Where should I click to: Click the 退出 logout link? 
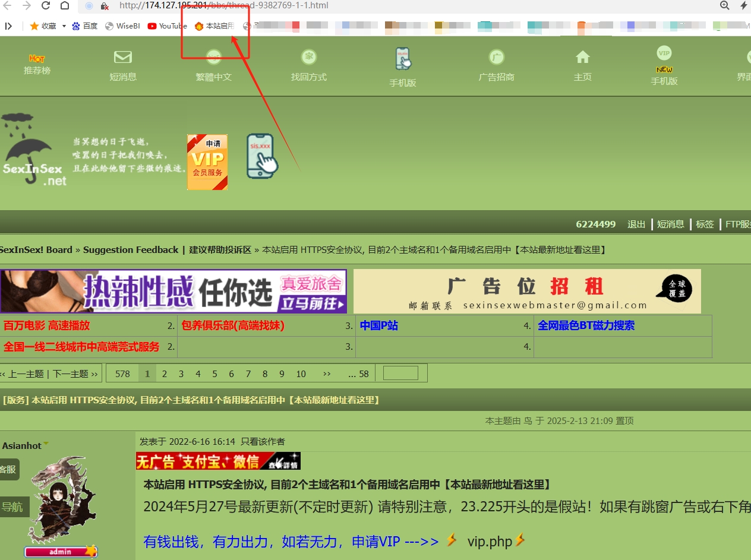pos(636,224)
